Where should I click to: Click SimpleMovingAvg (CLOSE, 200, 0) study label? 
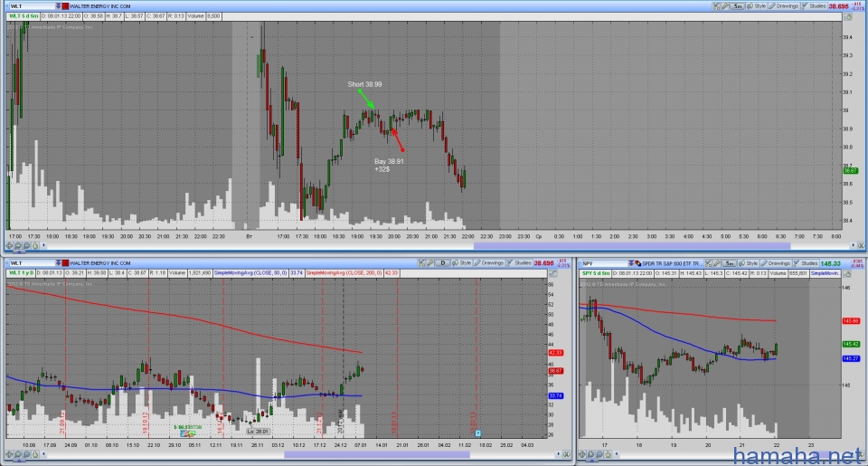tap(344, 273)
